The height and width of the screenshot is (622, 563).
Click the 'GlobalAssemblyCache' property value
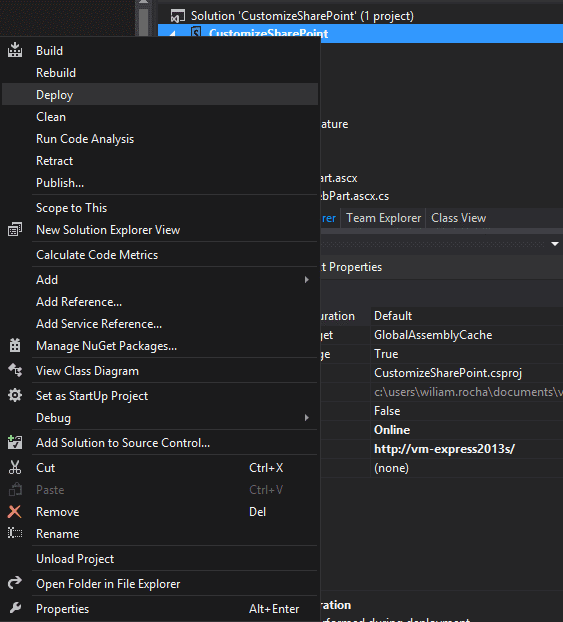tap(433, 335)
